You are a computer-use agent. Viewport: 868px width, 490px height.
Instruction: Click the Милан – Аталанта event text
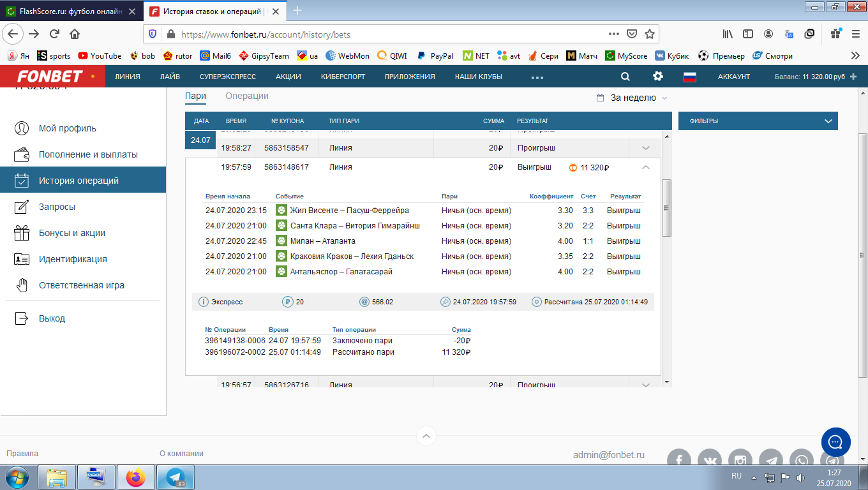tap(322, 241)
